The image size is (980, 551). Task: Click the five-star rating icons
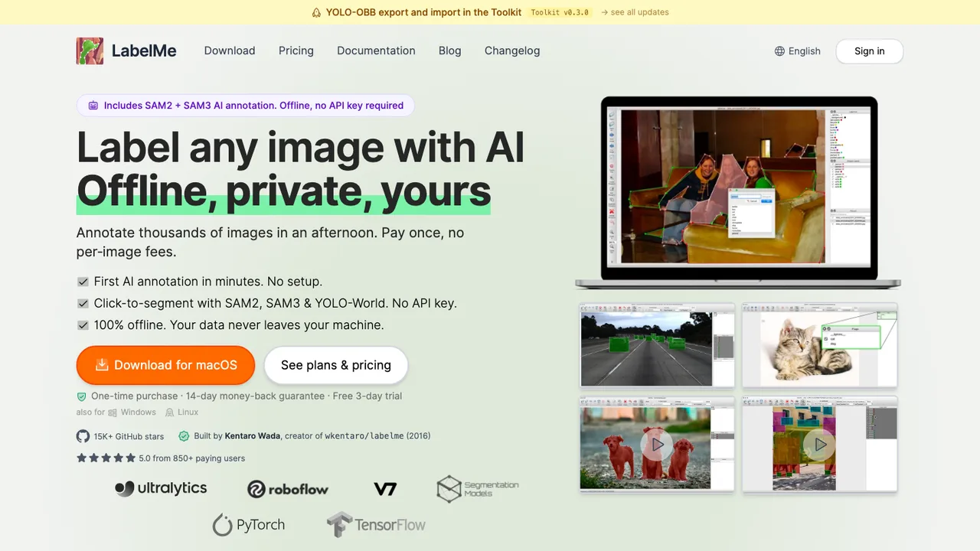coord(106,458)
